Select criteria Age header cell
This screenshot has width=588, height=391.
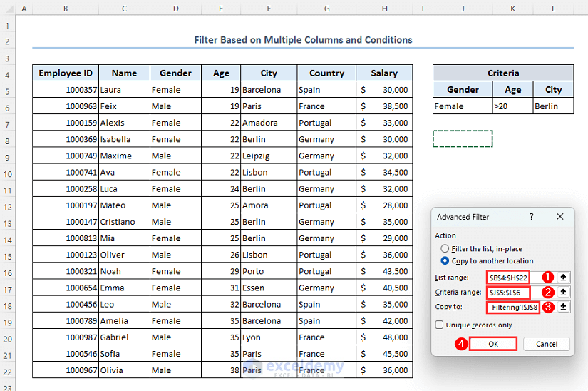(x=512, y=90)
